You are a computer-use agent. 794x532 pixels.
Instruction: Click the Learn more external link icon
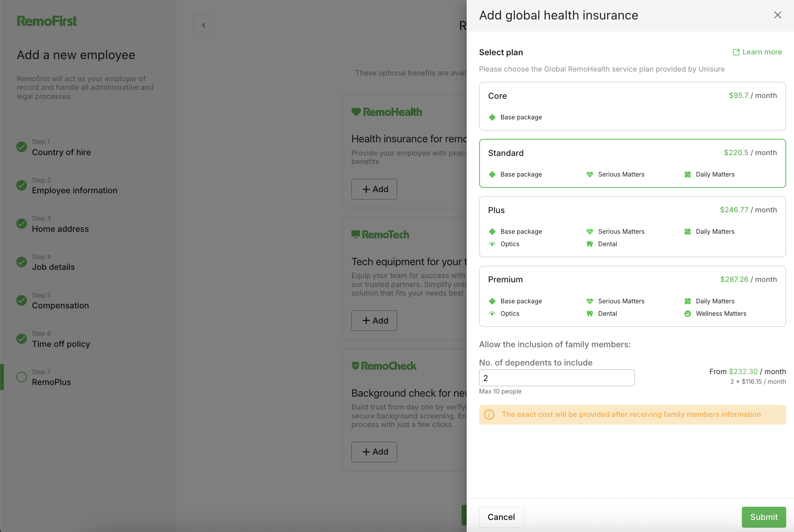(x=736, y=52)
